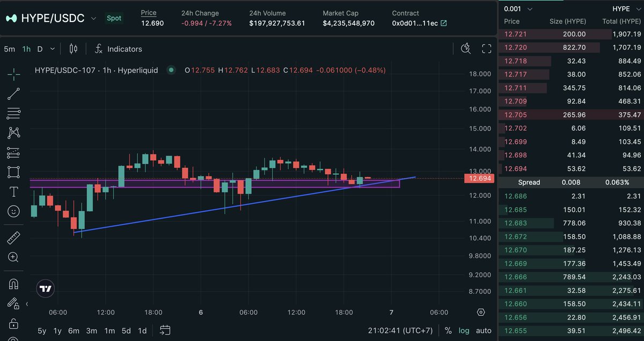Open the candlestick chart type selector
Viewport: 644px width, 341px height.
[x=74, y=49]
